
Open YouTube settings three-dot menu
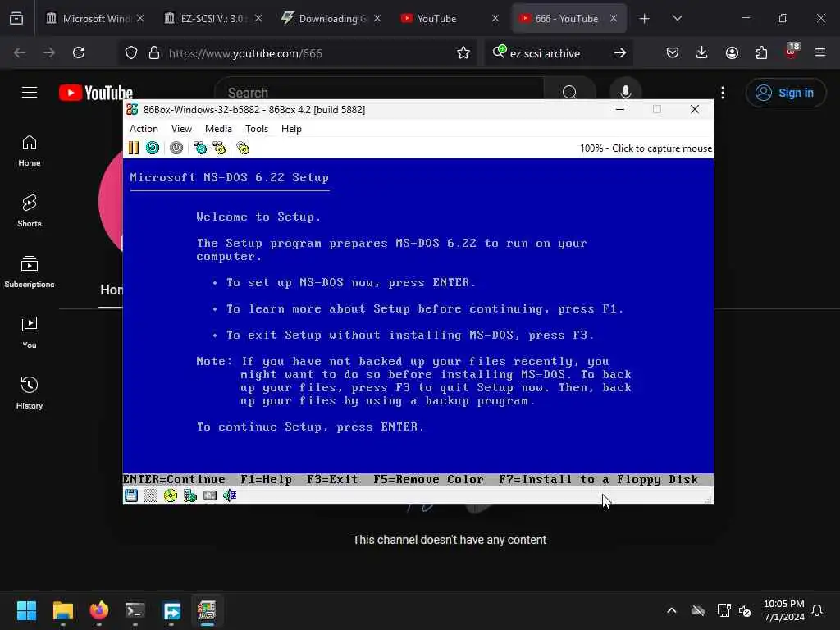coord(723,93)
